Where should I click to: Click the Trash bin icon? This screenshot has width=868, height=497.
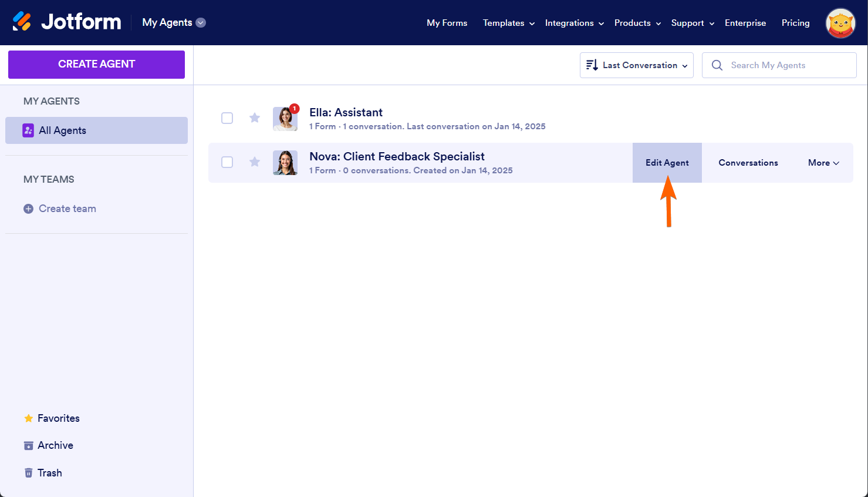[28, 473]
